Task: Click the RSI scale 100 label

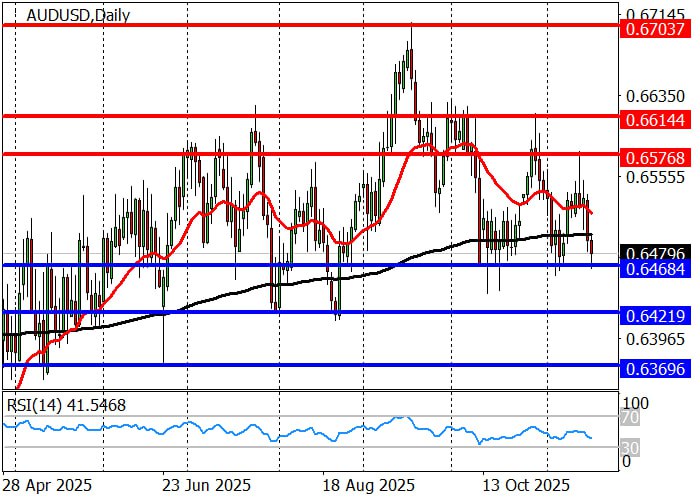Action: pyautogui.click(x=636, y=402)
